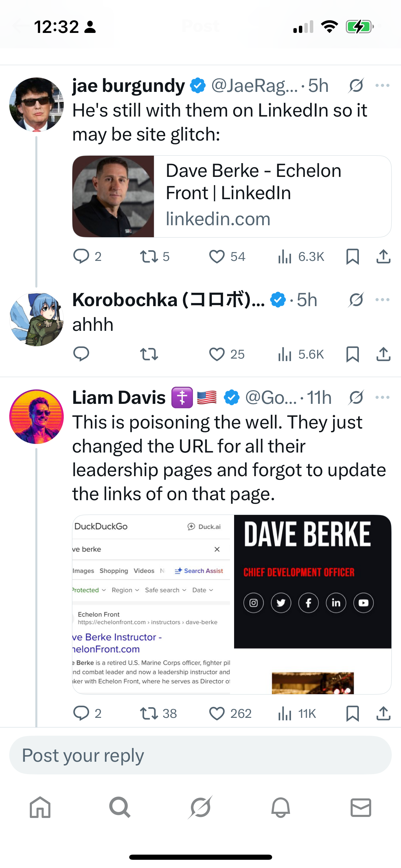Open more options on Liam Davis's post

click(x=382, y=397)
